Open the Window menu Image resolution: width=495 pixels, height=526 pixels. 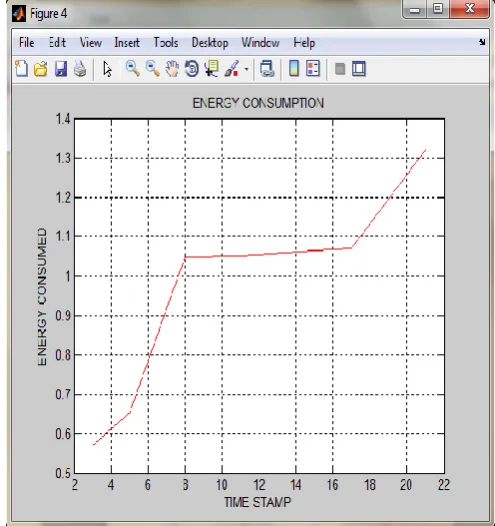pyautogui.click(x=260, y=43)
